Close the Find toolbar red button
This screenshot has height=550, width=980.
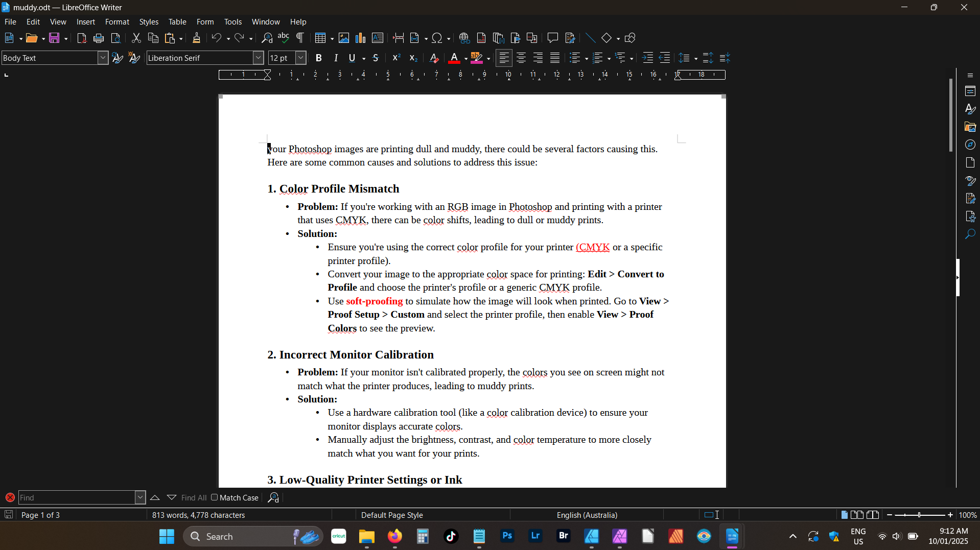click(10, 498)
